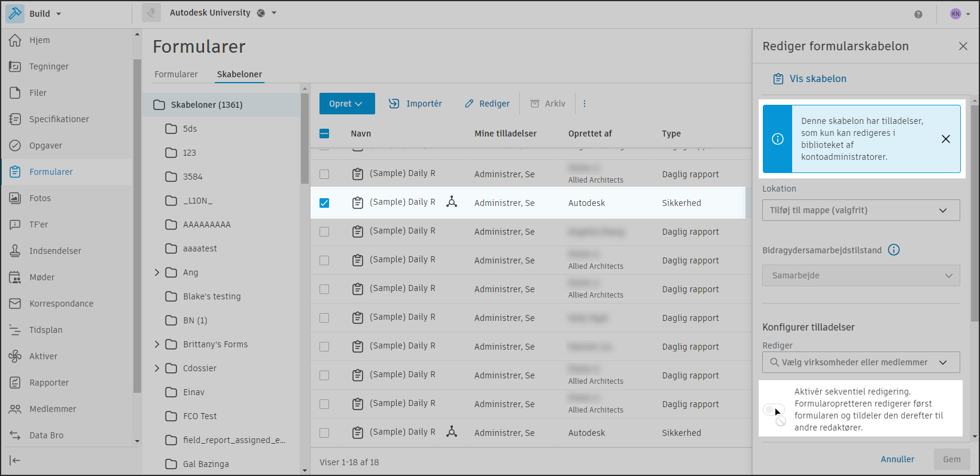Open Vælg virksomheder eller medlemmer dropdown
Image resolution: width=980 pixels, height=476 pixels.
coord(861,362)
